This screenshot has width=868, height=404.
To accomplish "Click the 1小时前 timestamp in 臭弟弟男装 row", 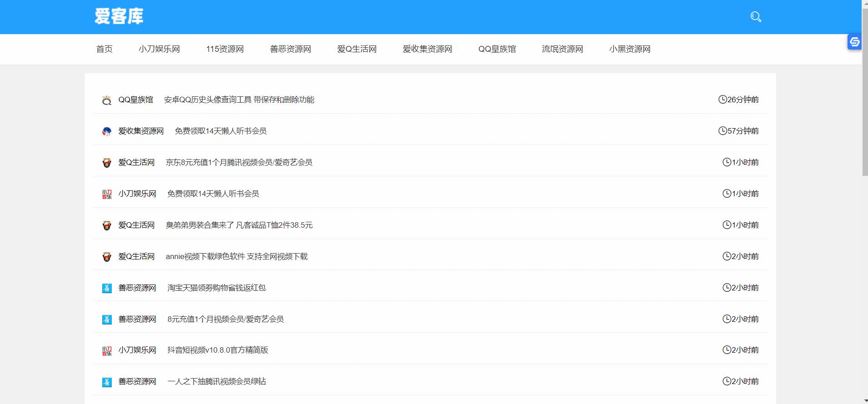I will click(745, 225).
